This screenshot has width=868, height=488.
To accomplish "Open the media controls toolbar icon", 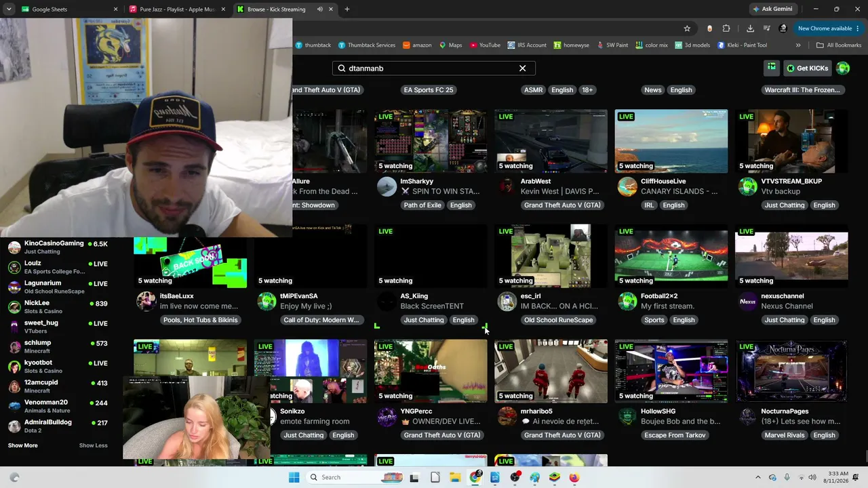I will pyautogui.click(x=767, y=28).
